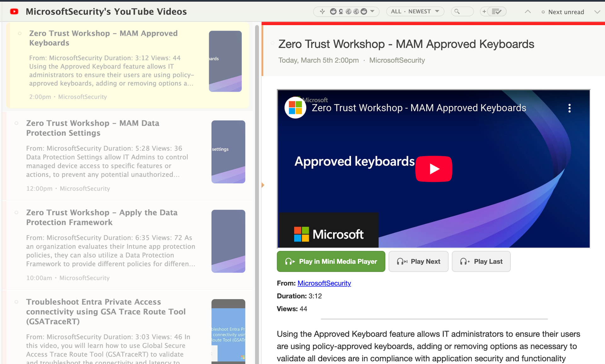The image size is (605, 364).
Task: Open the video's three-dot options menu
Action: click(569, 108)
